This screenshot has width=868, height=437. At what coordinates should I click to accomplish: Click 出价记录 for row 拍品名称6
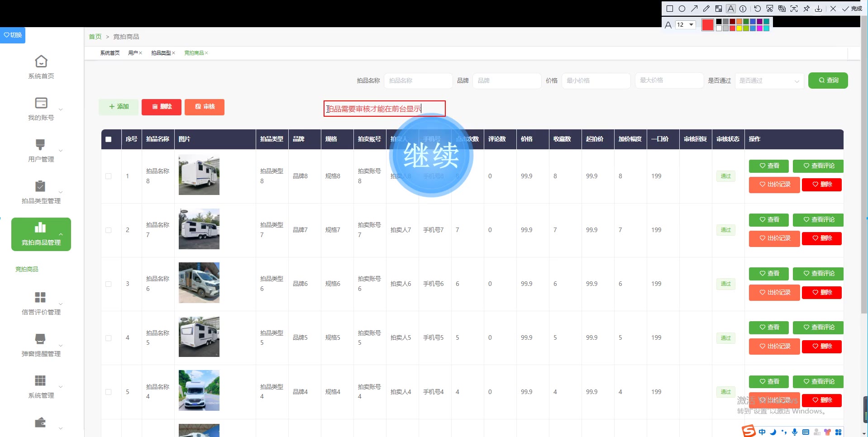pyautogui.click(x=774, y=293)
